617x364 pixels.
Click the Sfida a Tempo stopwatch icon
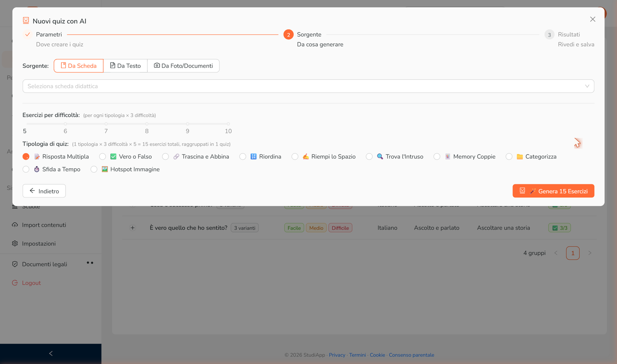point(37,169)
